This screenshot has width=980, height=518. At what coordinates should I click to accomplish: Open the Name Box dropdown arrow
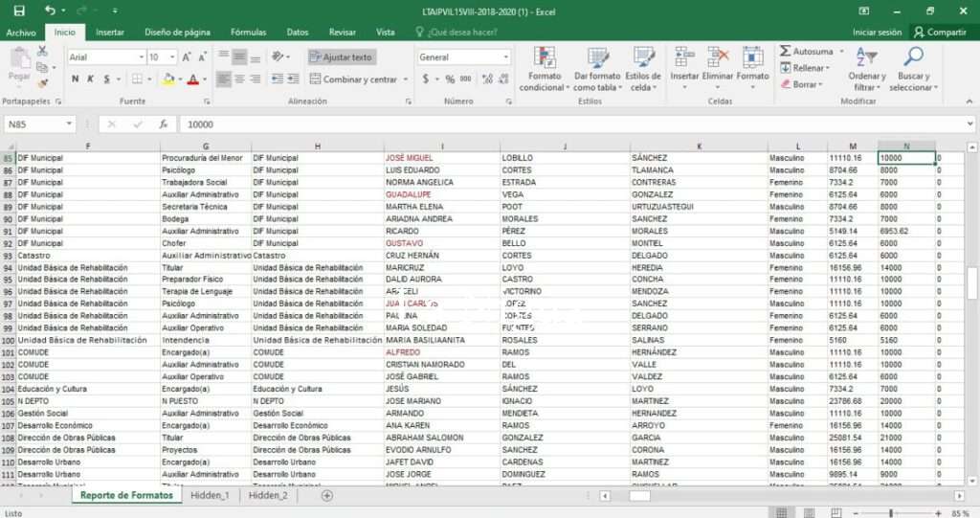coord(69,124)
